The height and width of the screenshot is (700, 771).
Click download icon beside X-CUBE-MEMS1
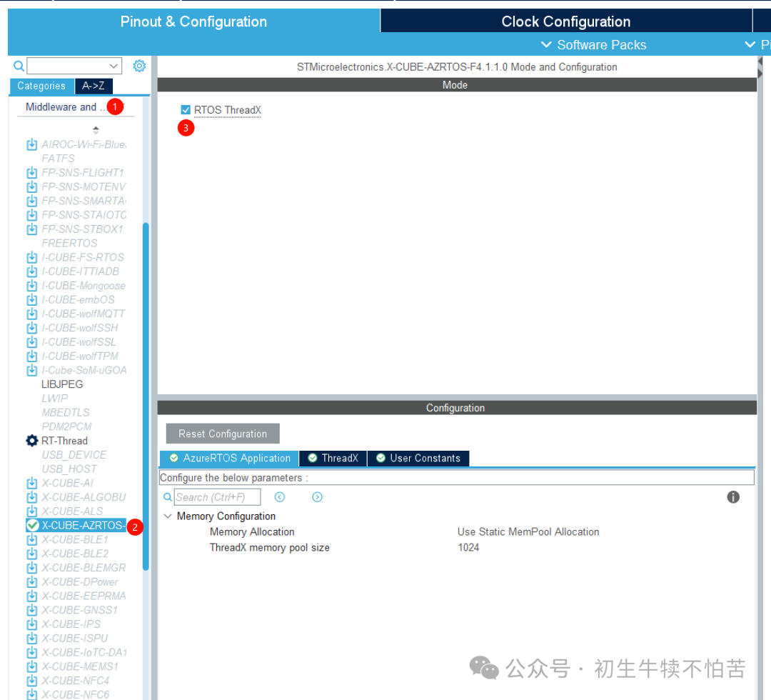click(32, 666)
